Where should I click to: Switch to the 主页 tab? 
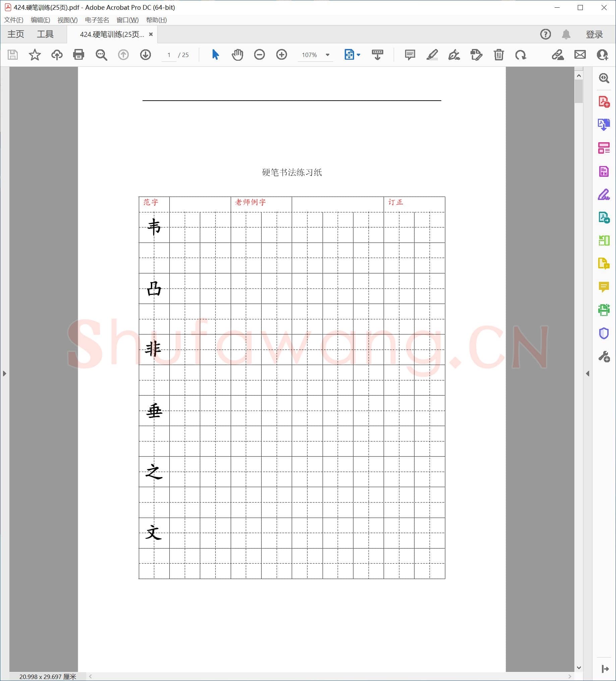[x=15, y=34]
